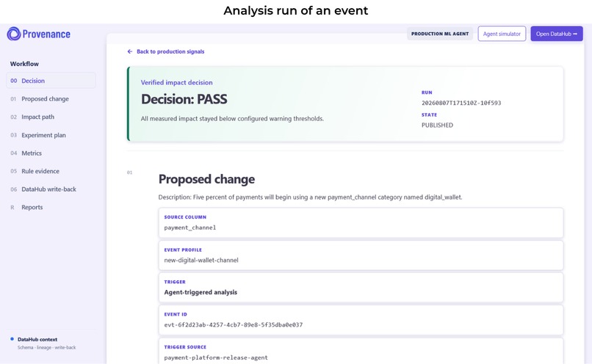
Task: Click the proposed change description sentence
Action: 310,197
